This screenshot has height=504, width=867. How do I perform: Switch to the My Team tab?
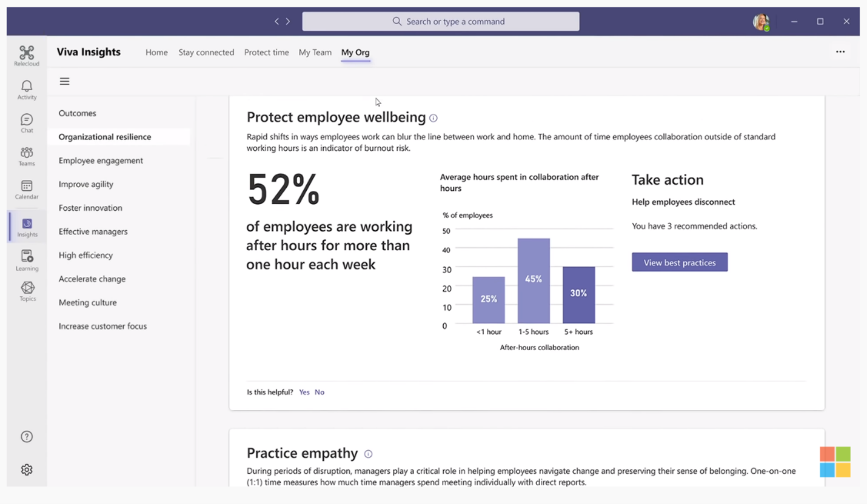point(315,52)
